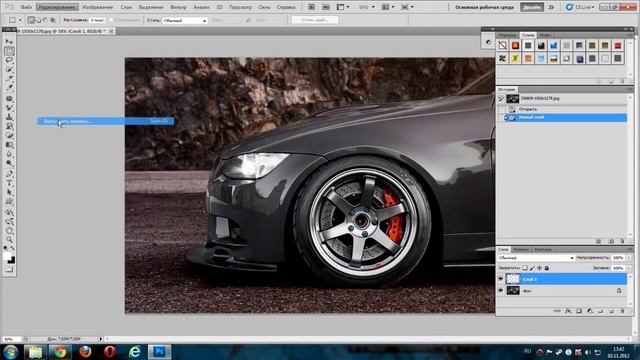Open the Файл menu
Screen dimensions: 640x360
pyautogui.click(x=26, y=7)
